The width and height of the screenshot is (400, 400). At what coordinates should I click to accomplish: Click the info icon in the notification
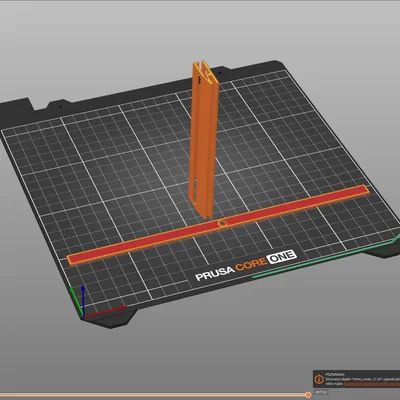(x=319, y=379)
